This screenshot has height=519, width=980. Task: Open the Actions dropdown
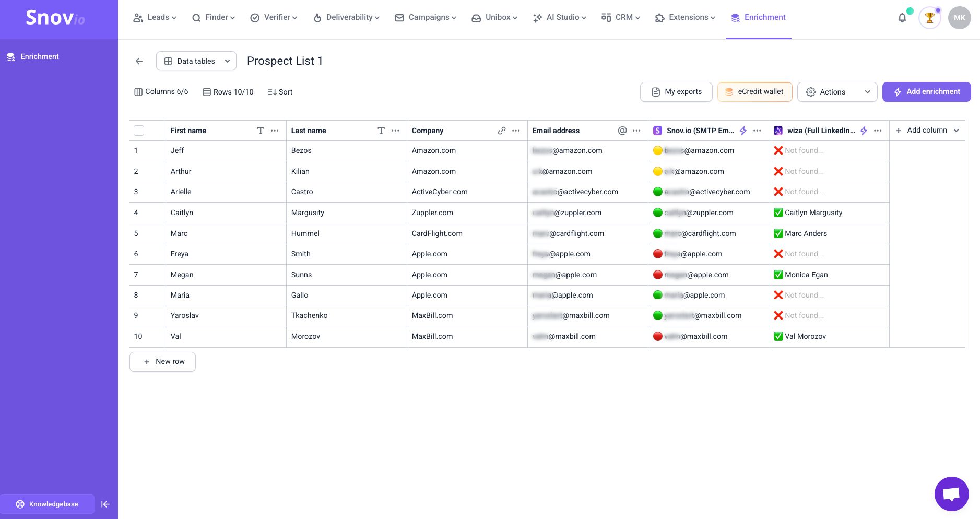tap(837, 92)
